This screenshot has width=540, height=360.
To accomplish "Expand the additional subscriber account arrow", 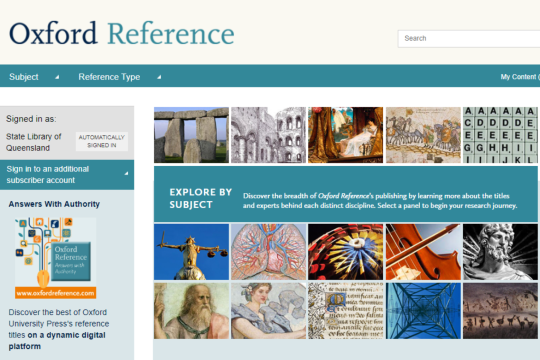I will pos(126,173).
